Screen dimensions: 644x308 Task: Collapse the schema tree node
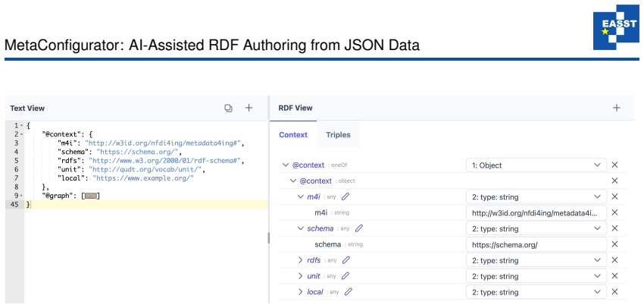point(301,228)
